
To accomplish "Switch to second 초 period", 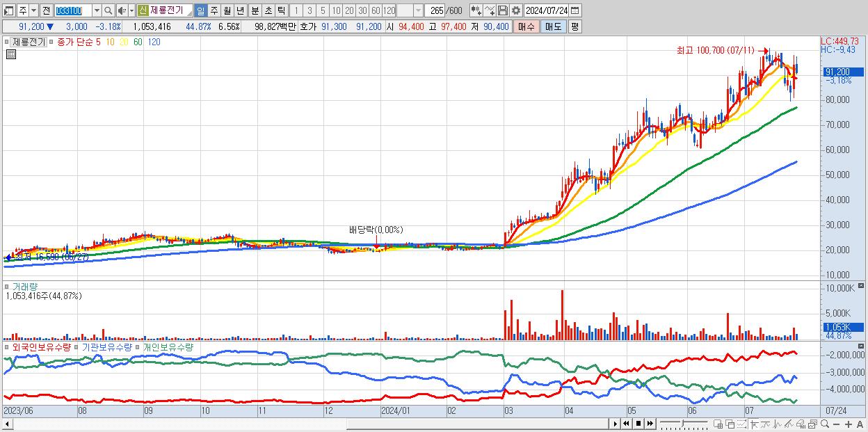I will (268, 10).
